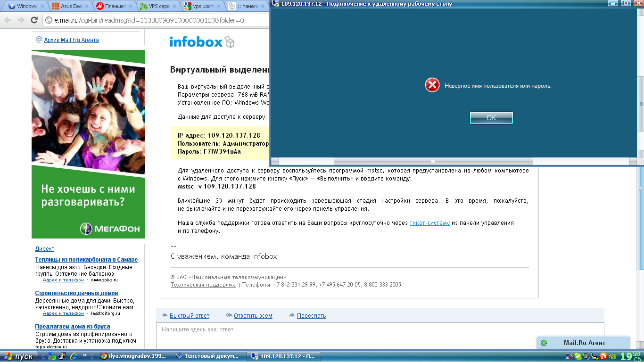The image size is (644, 362).
Task: Open Техническая поддержка link
Action: 203,285
